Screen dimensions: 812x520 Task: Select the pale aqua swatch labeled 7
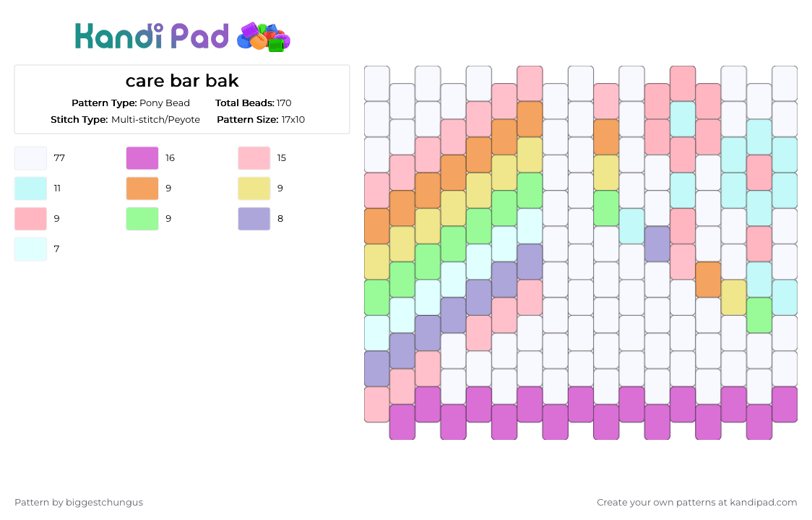[x=30, y=249]
